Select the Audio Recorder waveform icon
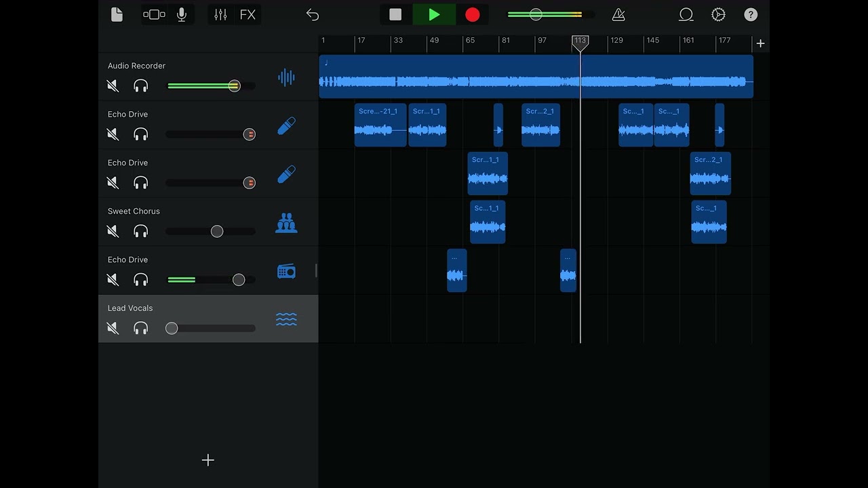Viewport: 868px width, 488px height. 286,77
